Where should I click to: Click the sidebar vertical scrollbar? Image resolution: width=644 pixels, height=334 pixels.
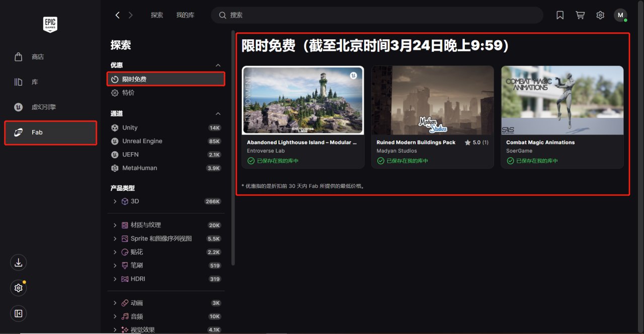(233, 149)
